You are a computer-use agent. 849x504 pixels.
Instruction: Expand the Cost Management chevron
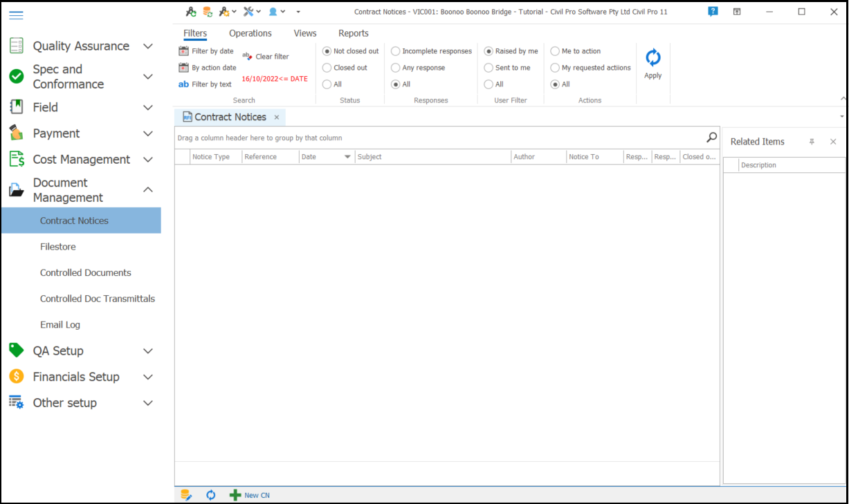click(x=148, y=160)
